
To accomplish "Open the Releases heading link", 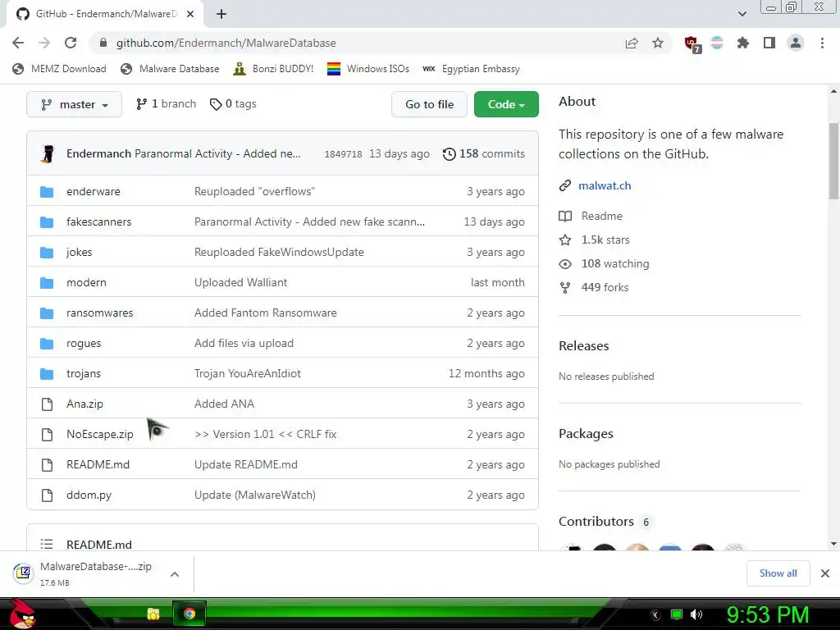I will (x=583, y=345).
